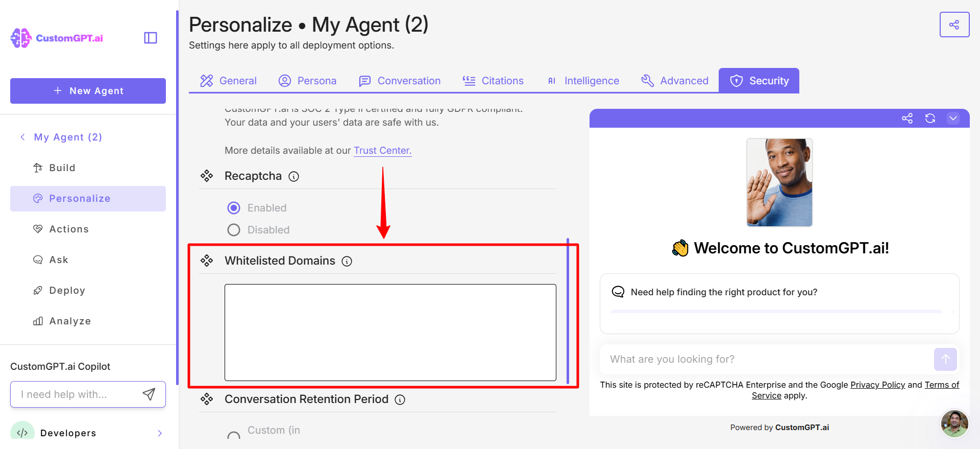Click the Personalize palette sidebar icon

point(38,198)
